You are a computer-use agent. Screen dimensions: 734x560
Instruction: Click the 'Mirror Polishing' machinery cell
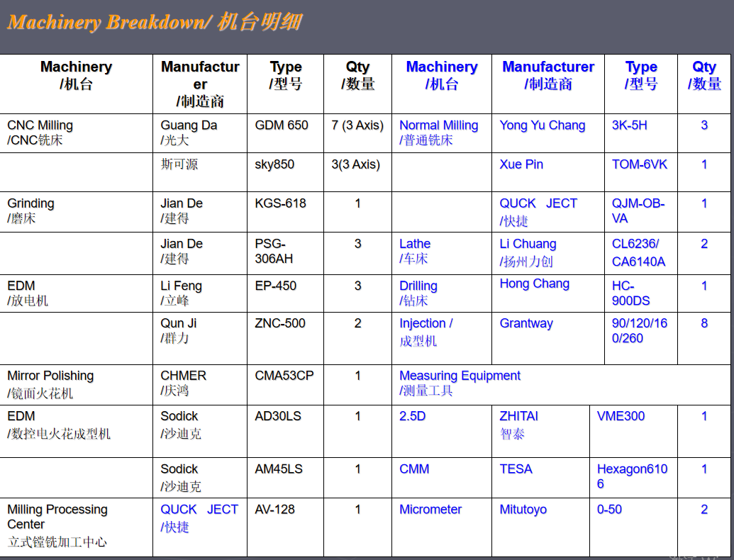coord(77,385)
